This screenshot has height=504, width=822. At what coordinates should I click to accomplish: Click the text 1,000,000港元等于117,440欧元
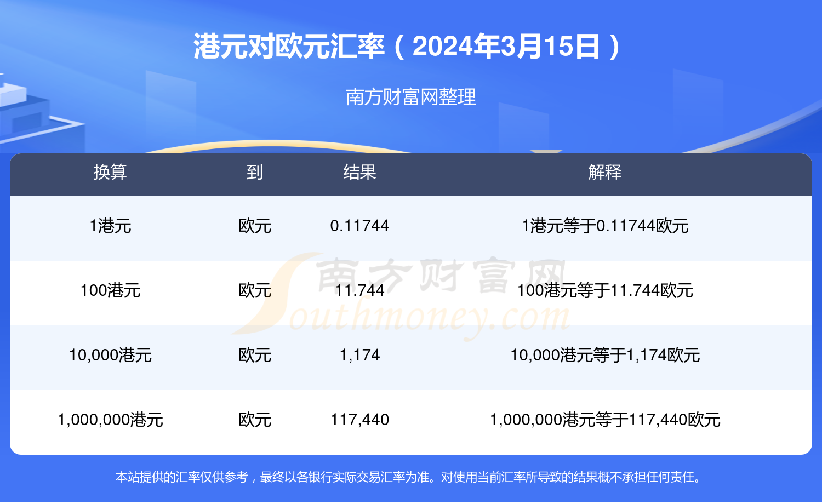coord(605,420)
